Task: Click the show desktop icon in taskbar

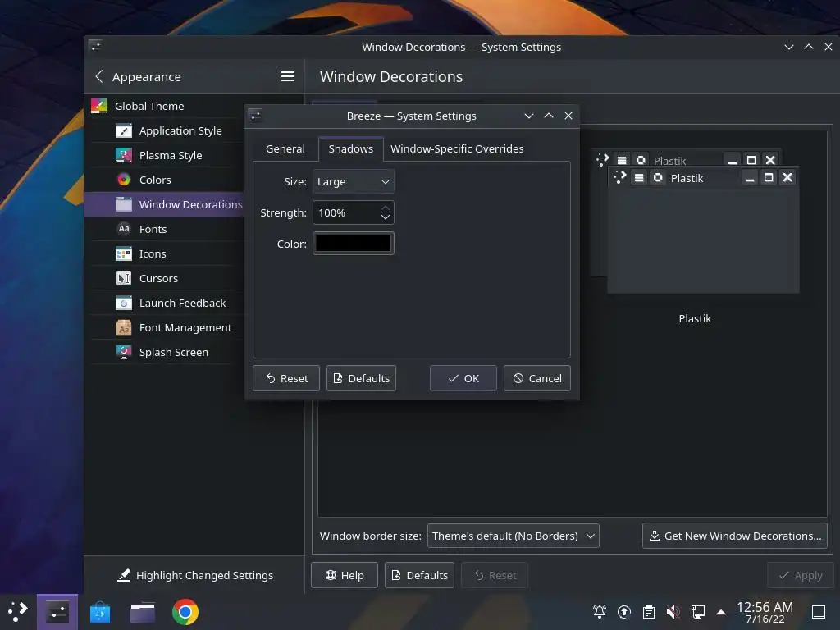Action: pyautogui.click(x=819, y=611)
